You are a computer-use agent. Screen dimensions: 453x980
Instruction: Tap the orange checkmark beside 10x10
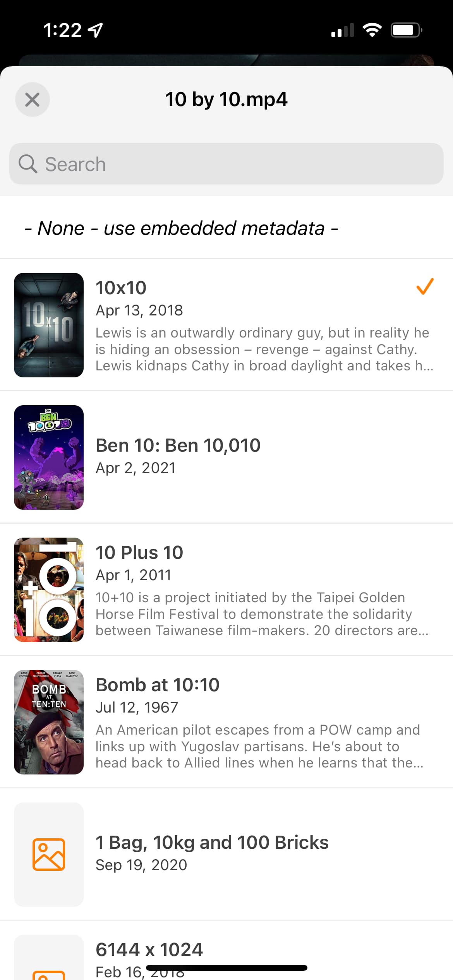425,286
